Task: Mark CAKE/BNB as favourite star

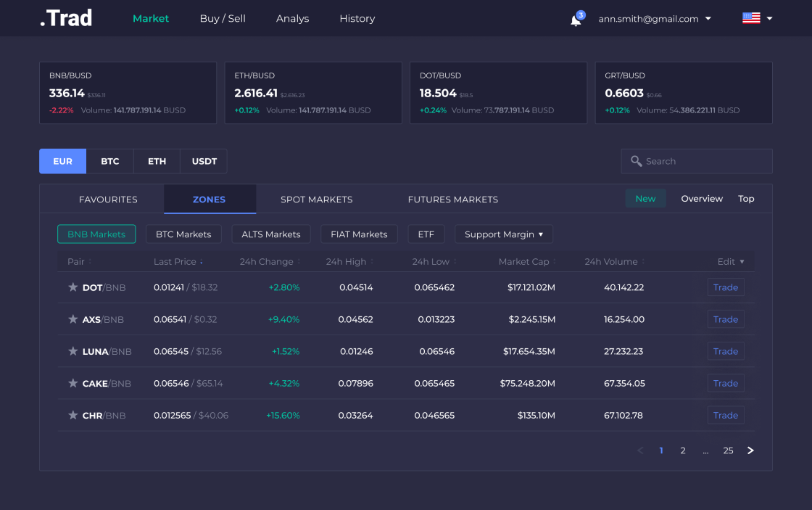Action: pyautogui.click(x=72, y=383)
